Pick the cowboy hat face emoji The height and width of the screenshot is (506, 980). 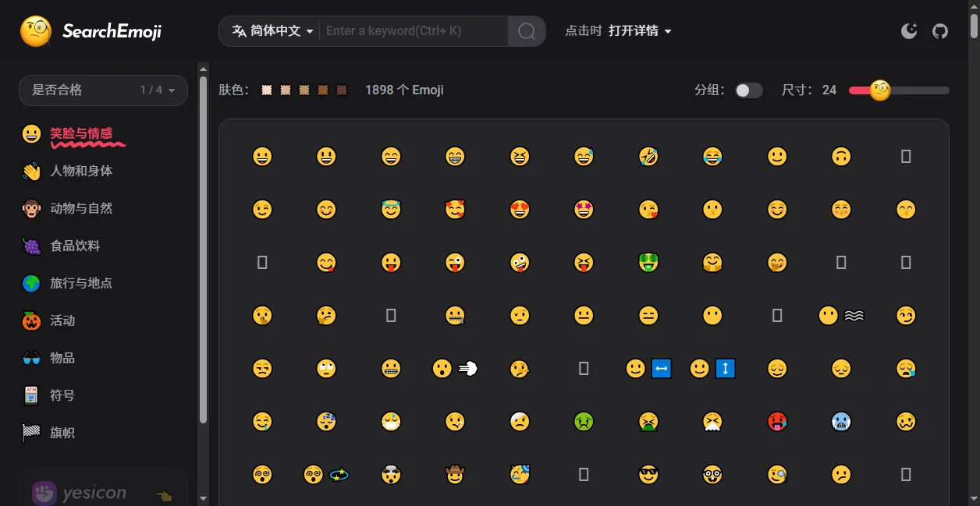pos(455,474)
